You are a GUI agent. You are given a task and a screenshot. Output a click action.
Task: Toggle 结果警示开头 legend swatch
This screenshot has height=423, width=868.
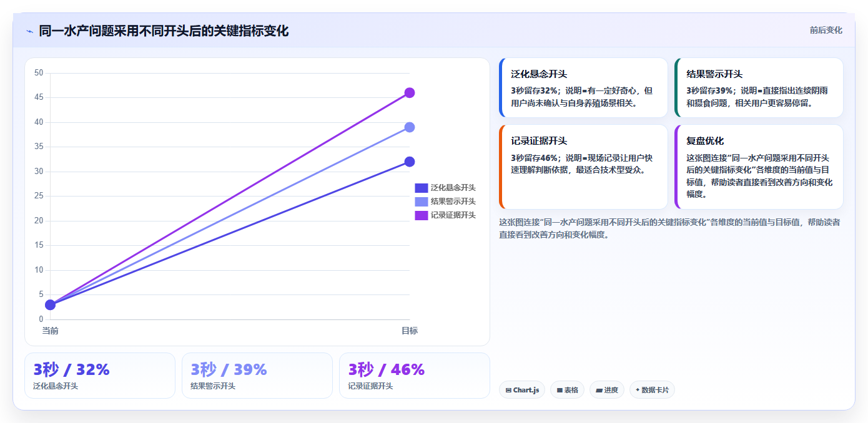421,202
